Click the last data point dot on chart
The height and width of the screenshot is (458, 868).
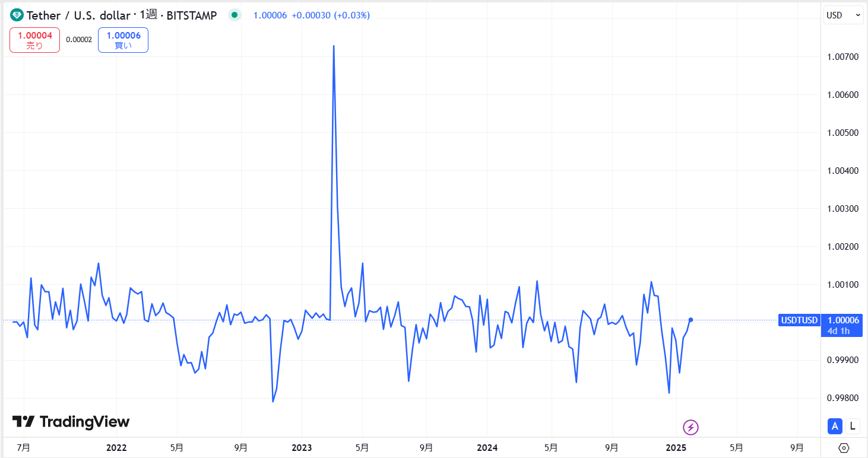click(690, 320)
